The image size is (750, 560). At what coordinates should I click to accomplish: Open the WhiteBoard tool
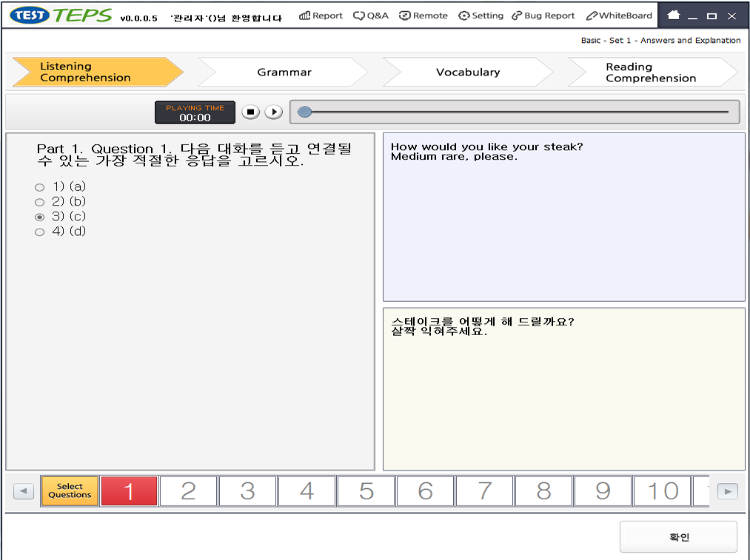(619, 16)
